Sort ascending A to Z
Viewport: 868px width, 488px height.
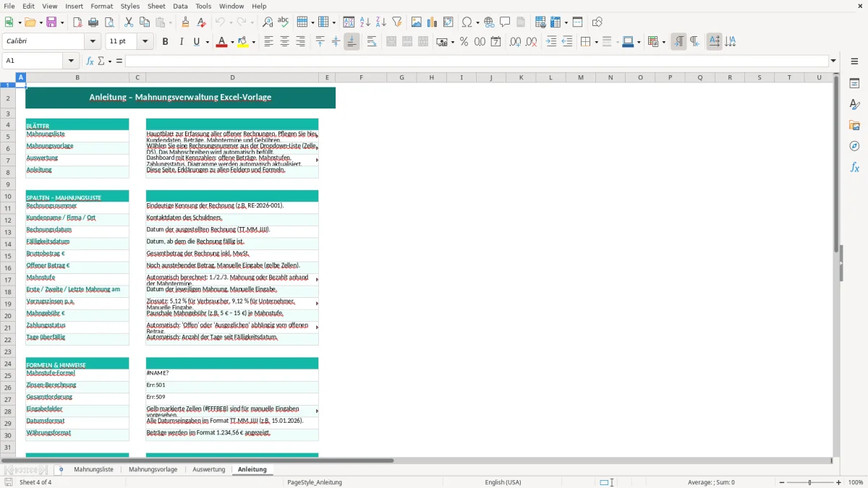(x=365, y=22)
